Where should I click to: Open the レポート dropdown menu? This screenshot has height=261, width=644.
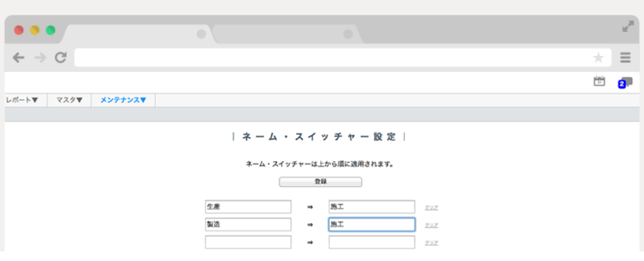pos(22,100)
